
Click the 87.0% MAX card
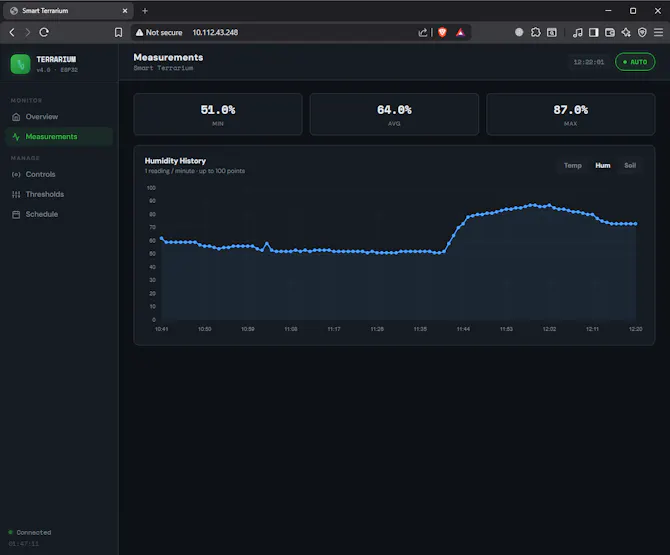(570, 115)
